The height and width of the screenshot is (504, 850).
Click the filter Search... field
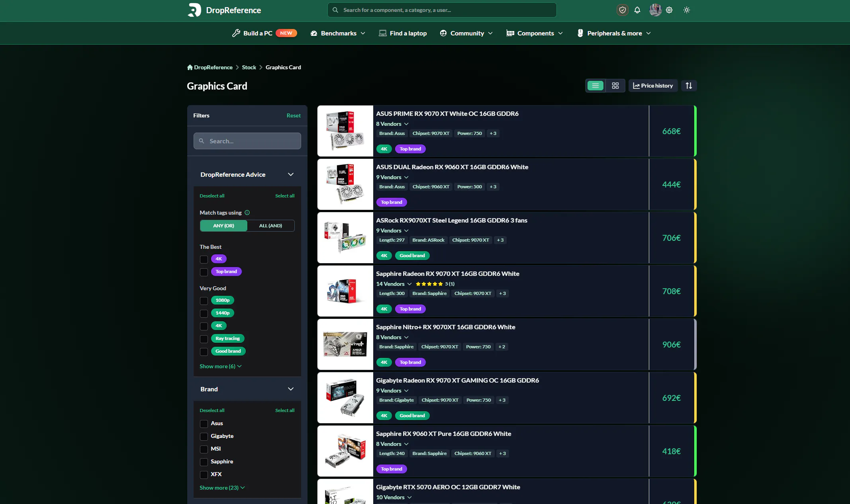point(247,141)
